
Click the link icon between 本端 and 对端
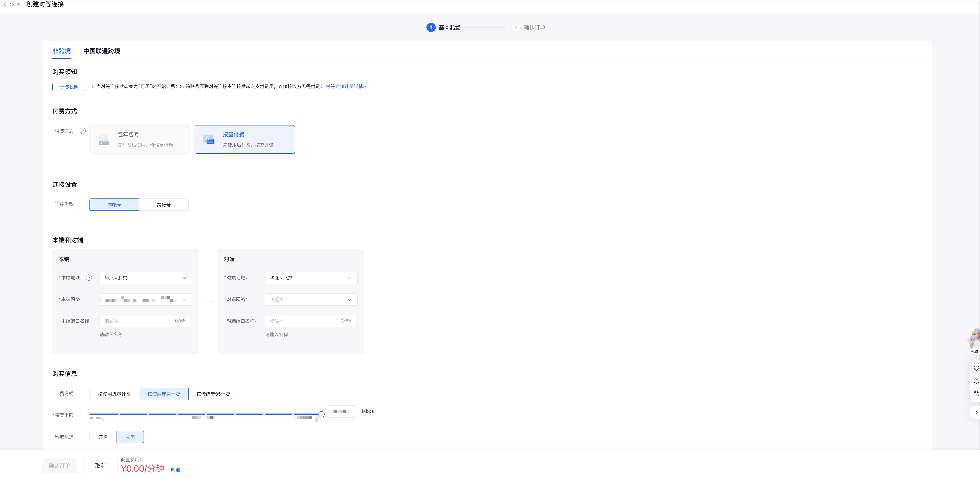point(208,302)
